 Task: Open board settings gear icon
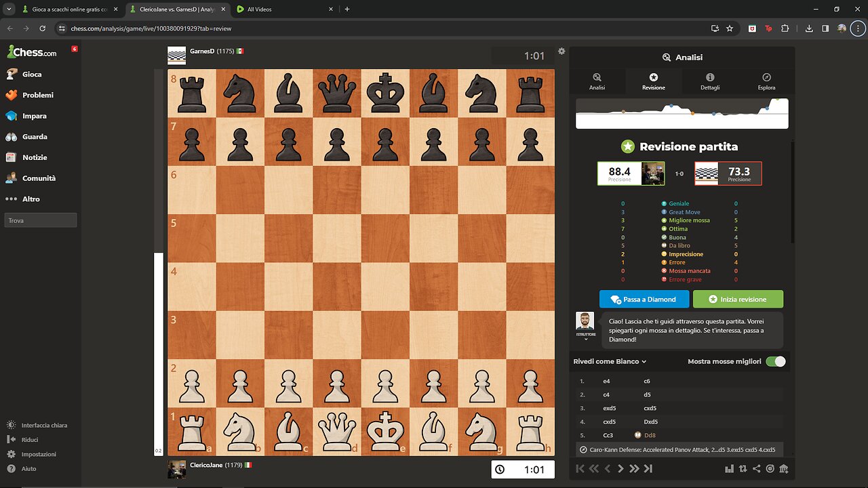click(561, 51)
